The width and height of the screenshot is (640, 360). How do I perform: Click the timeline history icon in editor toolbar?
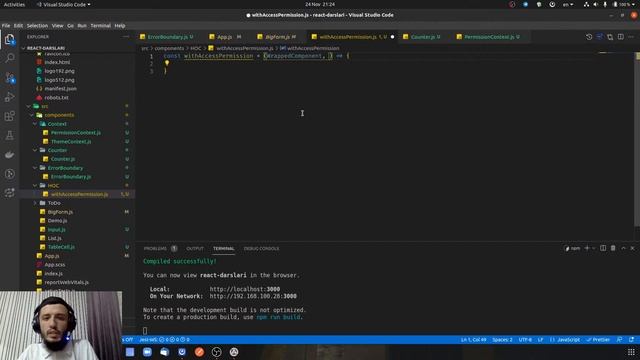589,37
